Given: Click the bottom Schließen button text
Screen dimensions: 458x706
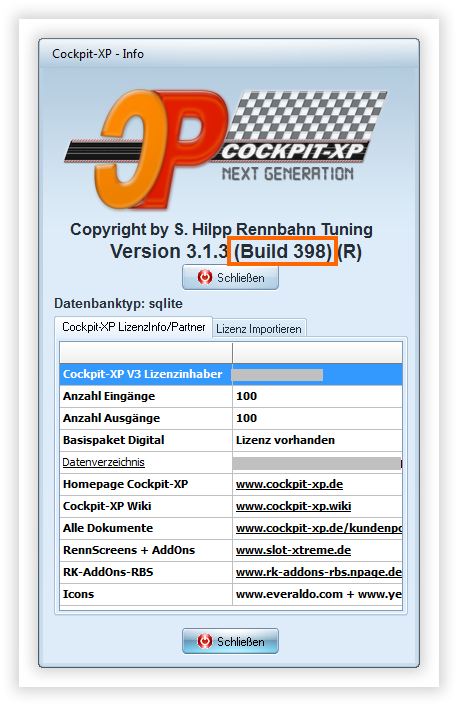Looking at the screenshot, I should (x=241, y=641).
